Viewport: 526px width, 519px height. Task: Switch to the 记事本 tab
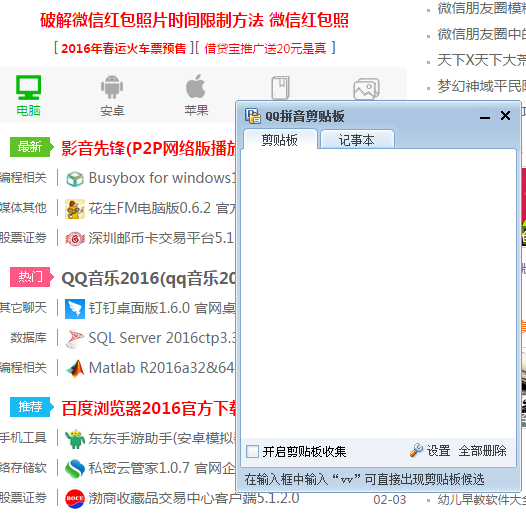click(357, 140)
